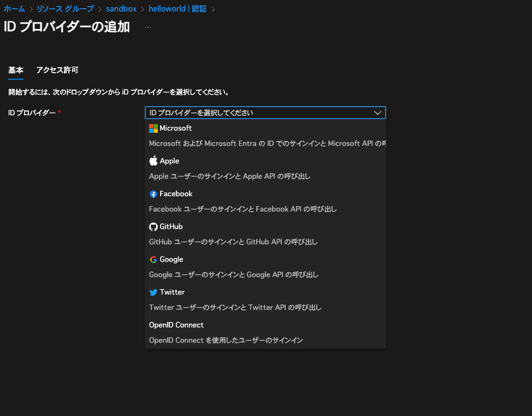532x416 pixels.
Task: Open リソース グループ breadcrumb link
Action: pos(65,9)
